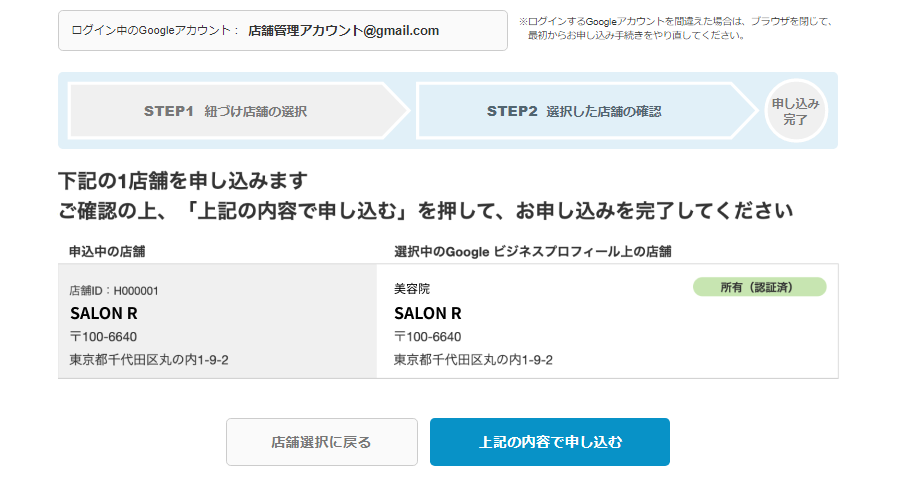
Task: Click the ログイン中のGoogleアカウント label
Action: [x=155, y=31]
